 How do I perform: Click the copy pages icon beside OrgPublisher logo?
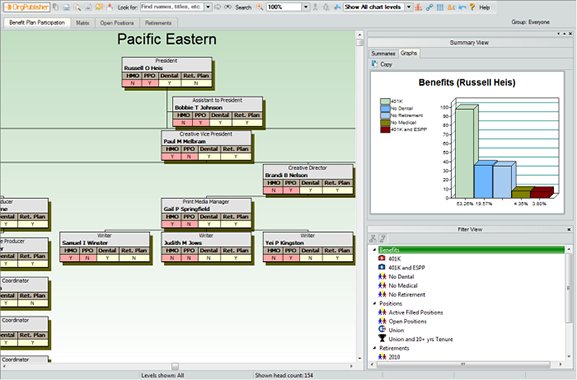click(x=55, y=7)
